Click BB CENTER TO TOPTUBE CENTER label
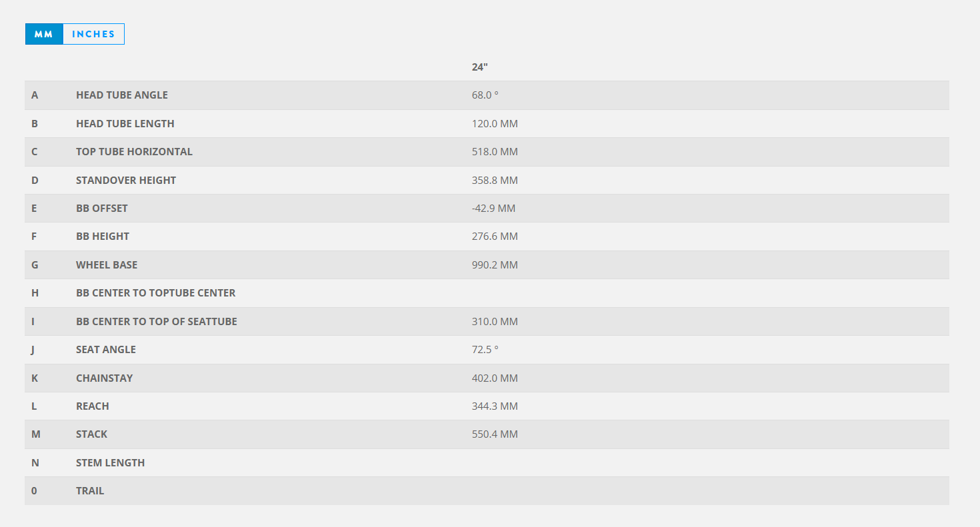This screenshot has width=980, height=527. click(x=155, y=293)
